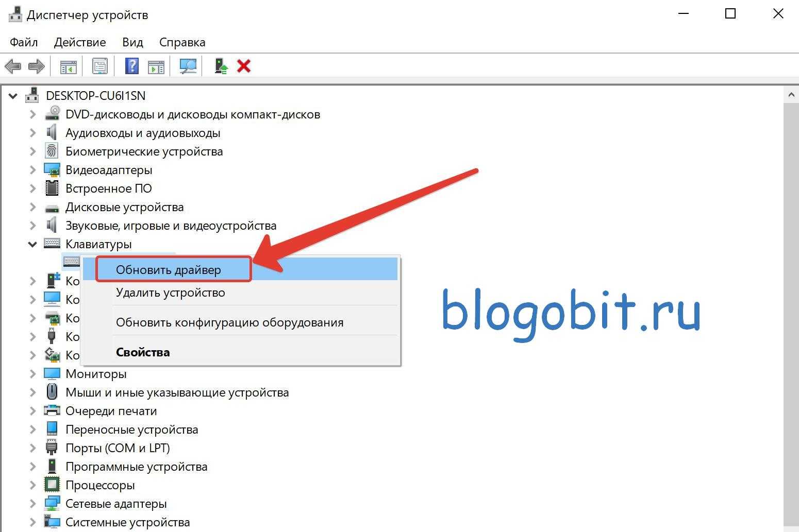799x532 pixels.
Task: Click the Аудиовходы speaker icon
Action: (x=52, y=132)
